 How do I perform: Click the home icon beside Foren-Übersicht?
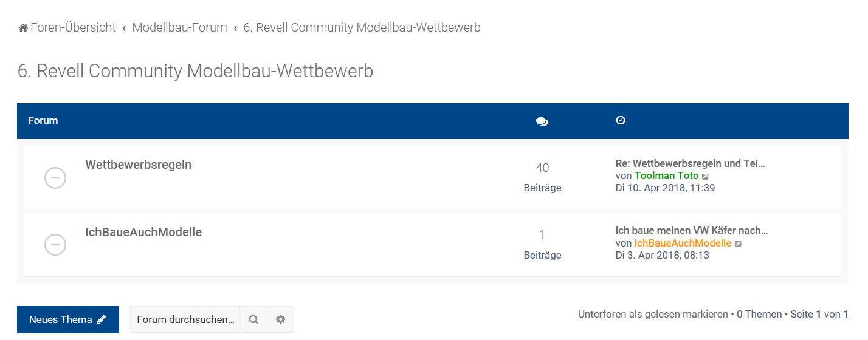23,28
